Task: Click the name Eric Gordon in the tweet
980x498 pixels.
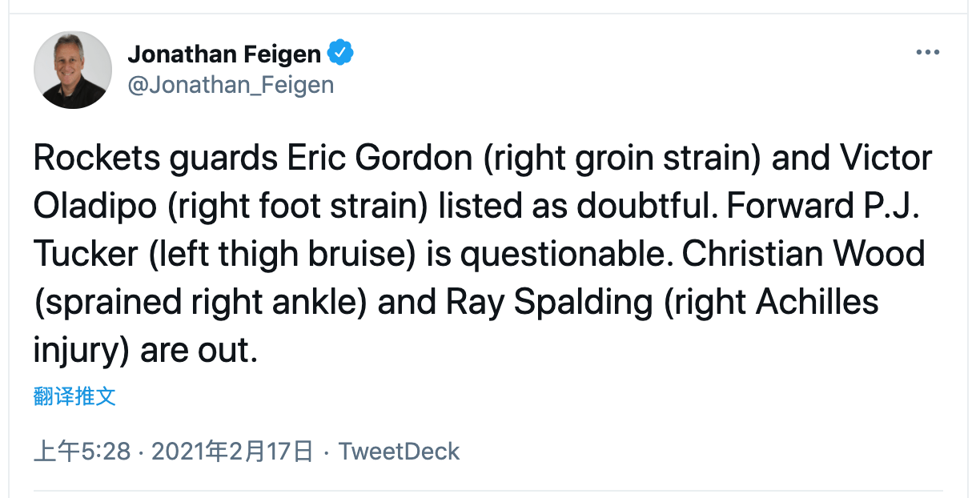Action: [380, 159]
